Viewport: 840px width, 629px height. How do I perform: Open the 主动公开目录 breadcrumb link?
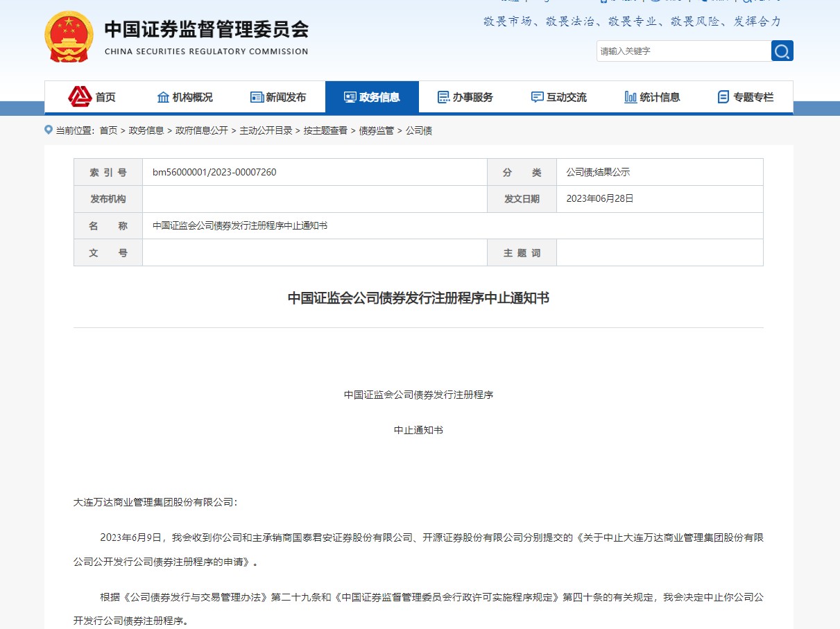(x=266, y=130)
